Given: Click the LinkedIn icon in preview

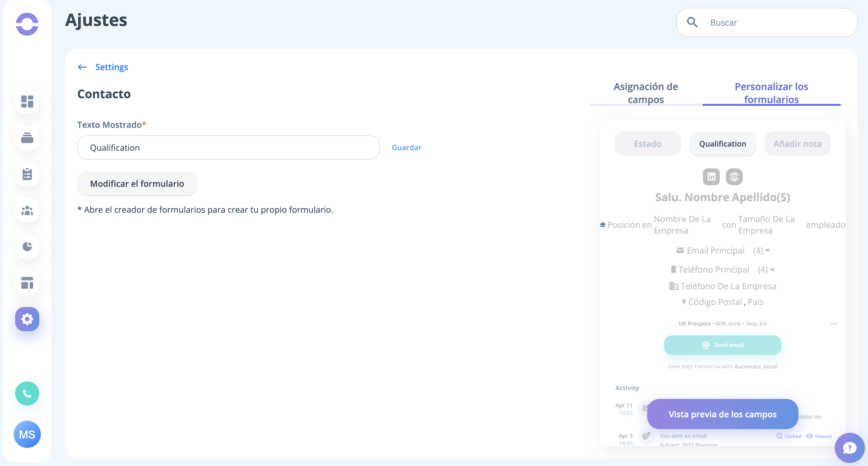Looking at the screenshot, I should point(711,176).
